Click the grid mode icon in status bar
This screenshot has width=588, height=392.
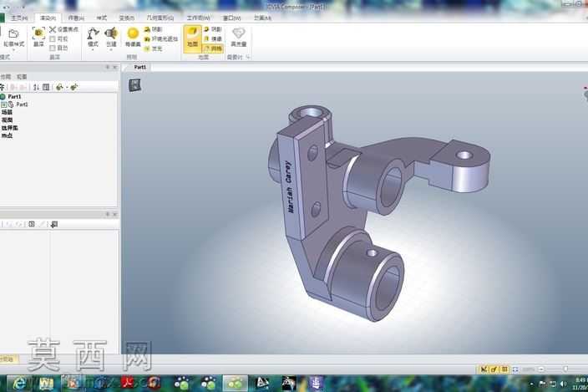[504, 369]
